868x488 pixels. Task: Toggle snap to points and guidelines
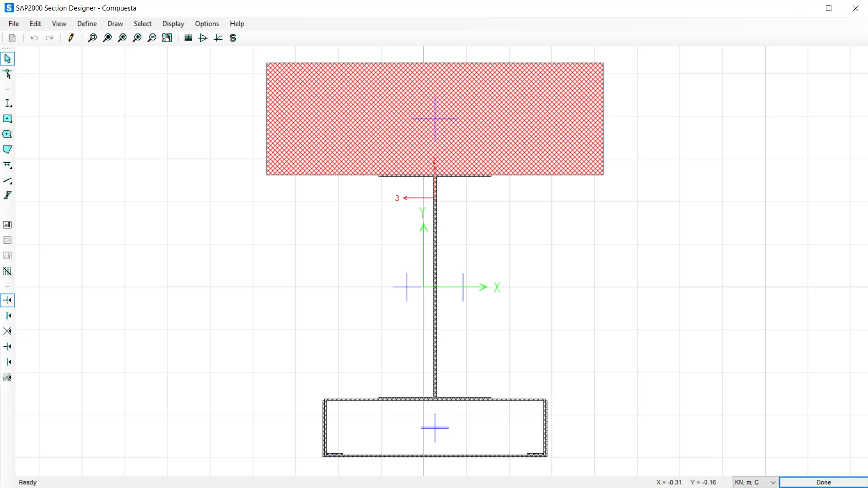click(7, 300)
